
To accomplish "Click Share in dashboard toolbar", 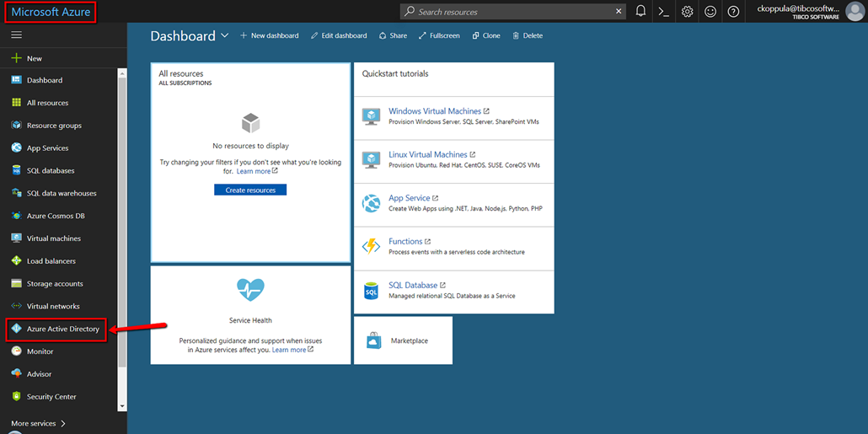I will (393, 35).
